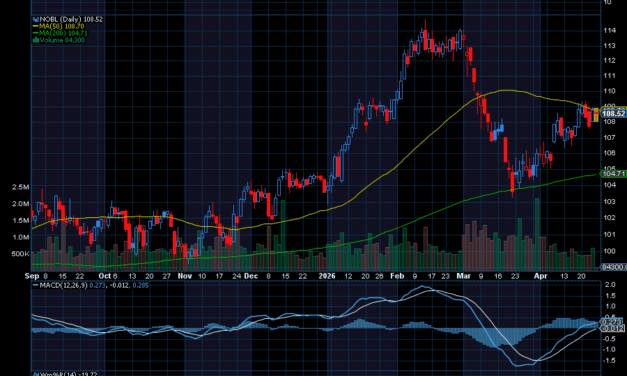
Task: Click the 108.52 last price tag
Action: (613, 114)
